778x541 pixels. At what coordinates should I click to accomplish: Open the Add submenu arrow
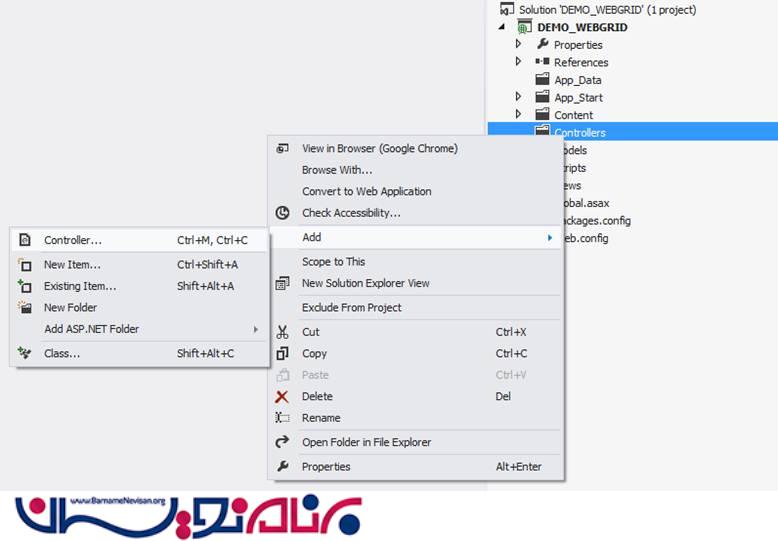coord(550,238)
